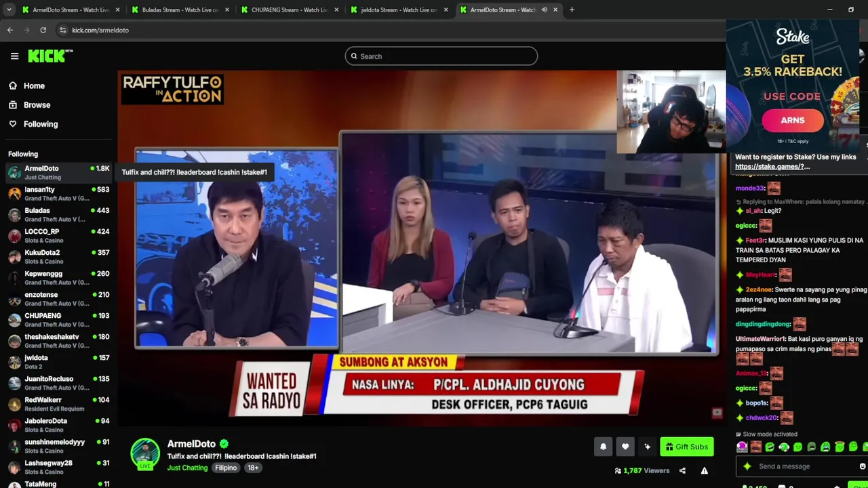The width and height of the screenshot is (868, 488).
Task: Open RedWalkerr channel in sidebar
Action: (58, 403)
